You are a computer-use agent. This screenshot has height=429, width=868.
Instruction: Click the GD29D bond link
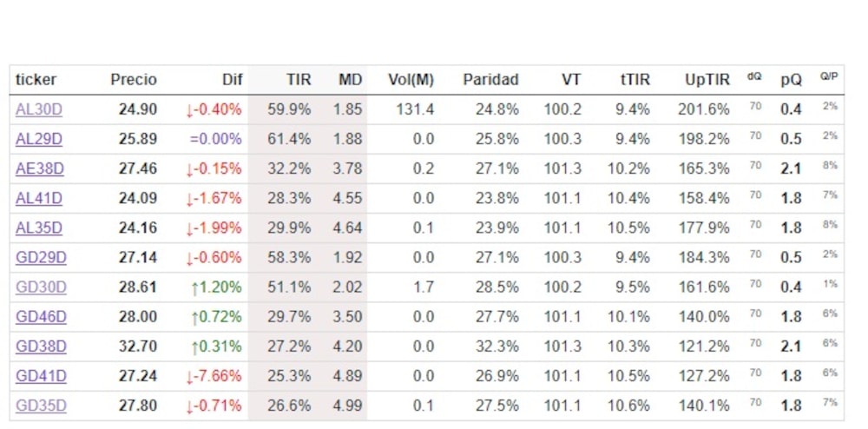click(x=41, y=258)
